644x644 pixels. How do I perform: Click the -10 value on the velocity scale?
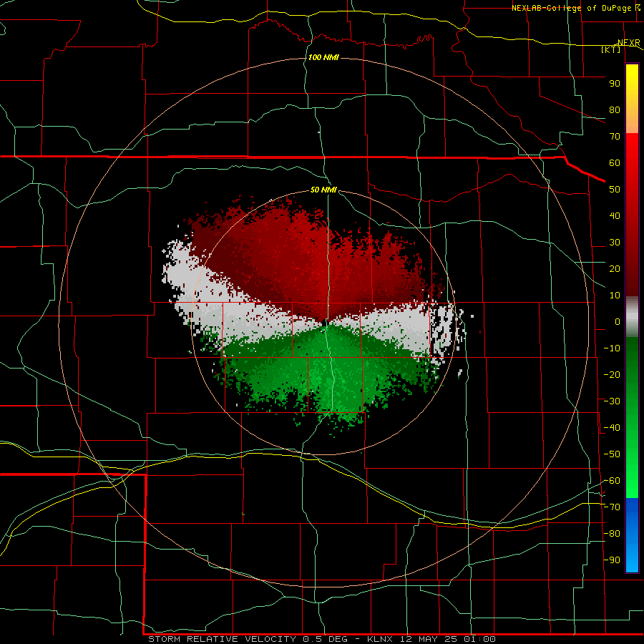tap(612, 348)
